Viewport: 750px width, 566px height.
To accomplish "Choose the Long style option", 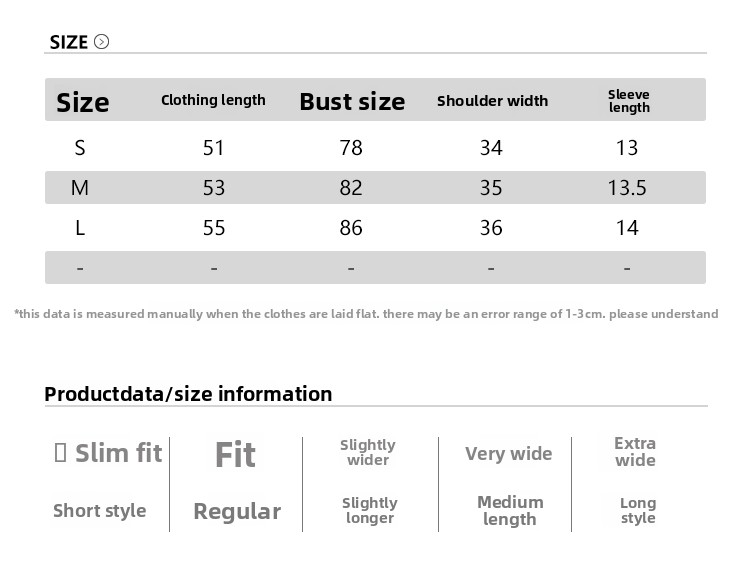I will 638,510.
